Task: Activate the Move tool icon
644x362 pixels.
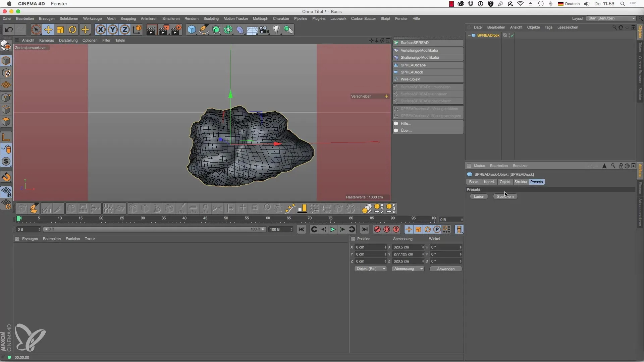Action: tap(48, 30)
